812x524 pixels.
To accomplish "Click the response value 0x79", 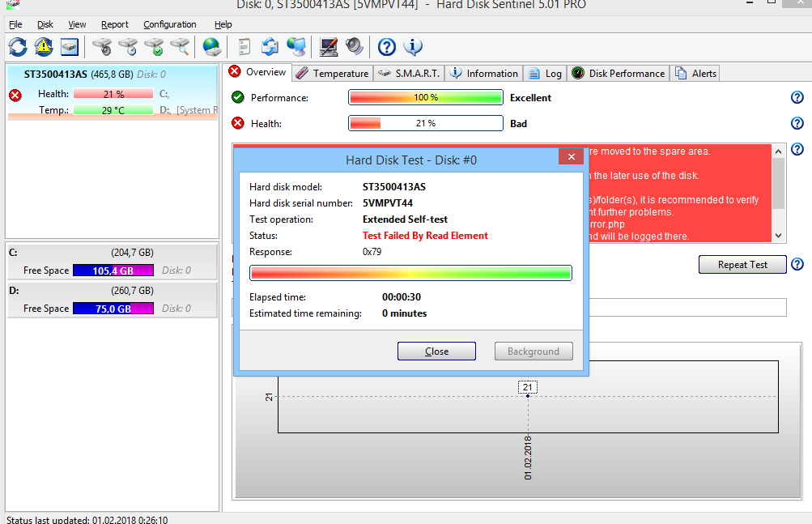I will tap(372, 252).
